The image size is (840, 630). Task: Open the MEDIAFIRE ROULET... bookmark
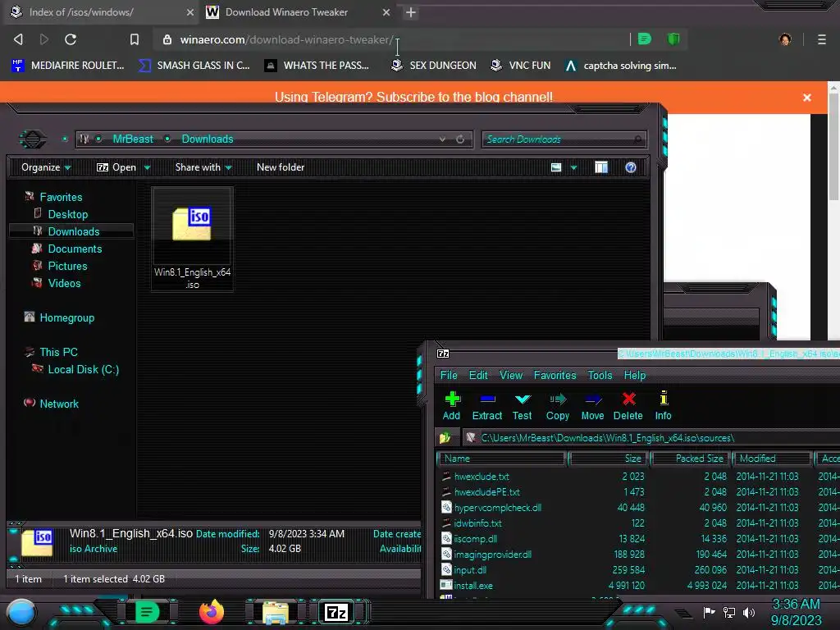click(68, 66)
